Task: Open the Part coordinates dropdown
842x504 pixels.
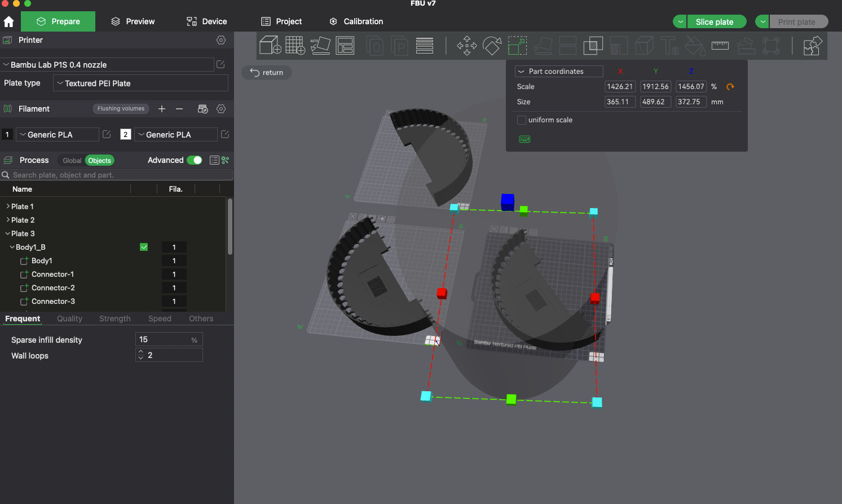Action: click(x=559, y=72)
